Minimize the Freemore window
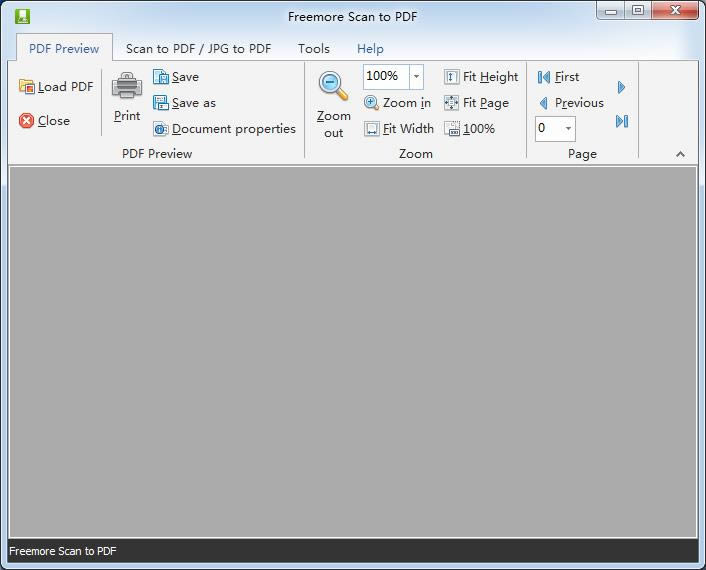This screenshot has height=570, width=706. tap(611, 11)
